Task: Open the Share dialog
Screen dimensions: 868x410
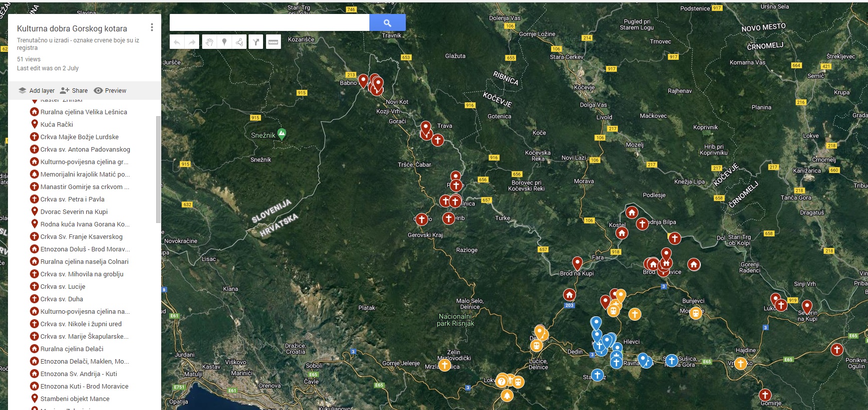Action: tap(74, 91)
